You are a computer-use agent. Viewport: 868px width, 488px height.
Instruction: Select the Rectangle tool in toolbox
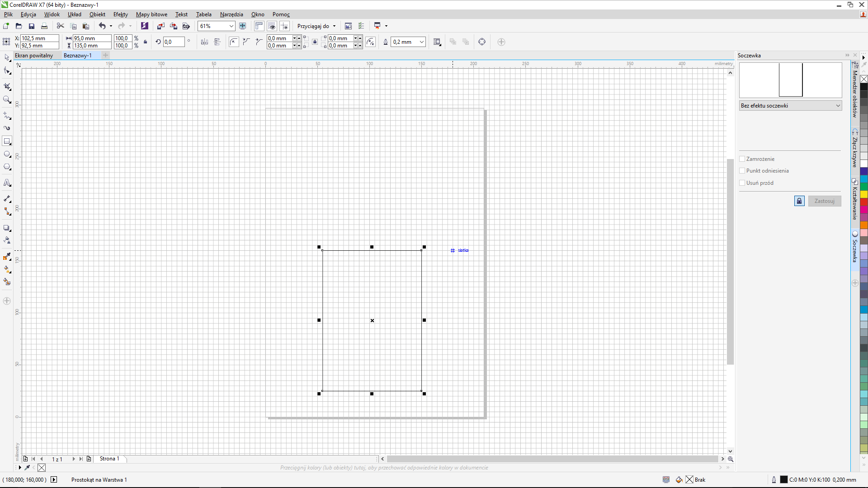point(7,141)
